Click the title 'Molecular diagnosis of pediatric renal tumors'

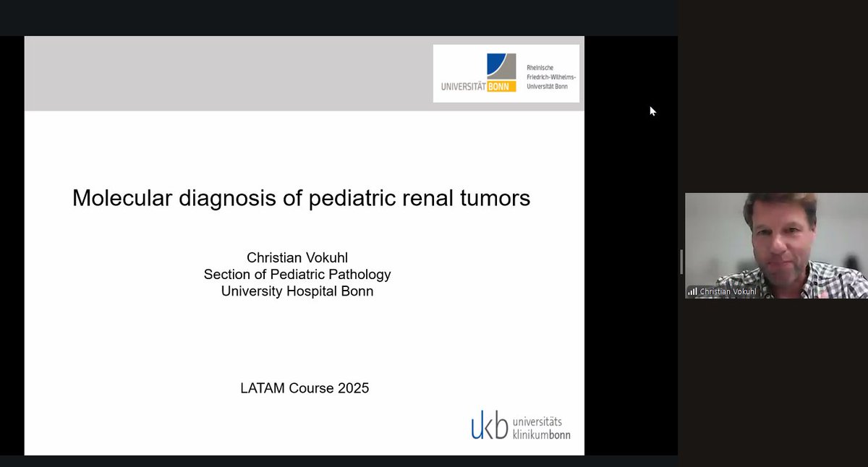click(302, 198)
